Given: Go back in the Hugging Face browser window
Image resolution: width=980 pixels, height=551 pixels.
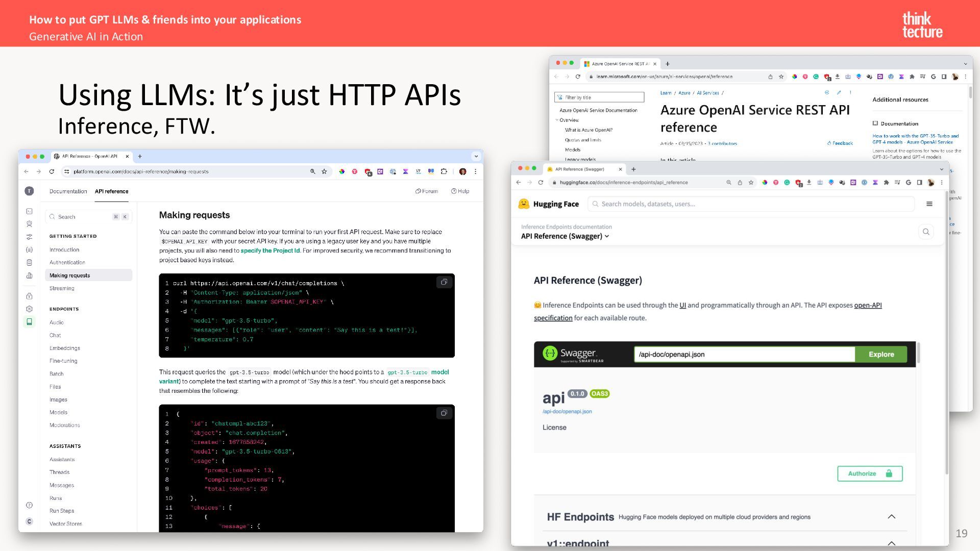Looking at the screenshot, I should 519,182.
